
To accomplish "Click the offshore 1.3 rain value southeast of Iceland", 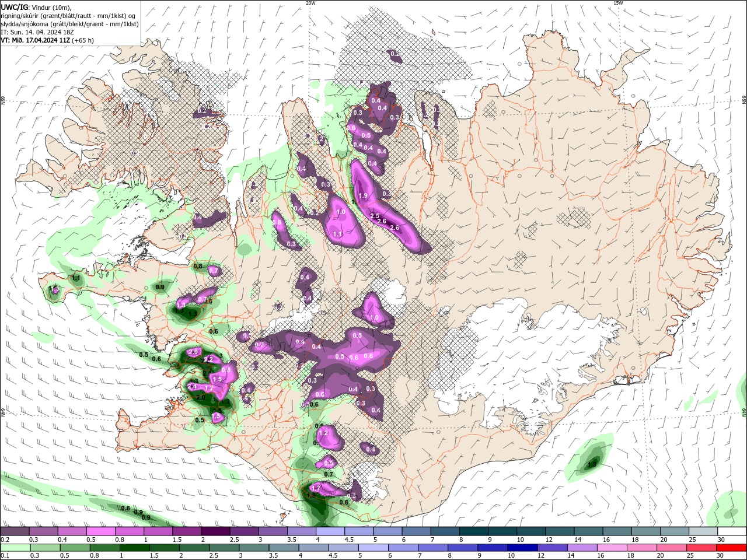I will coord(592,465).
